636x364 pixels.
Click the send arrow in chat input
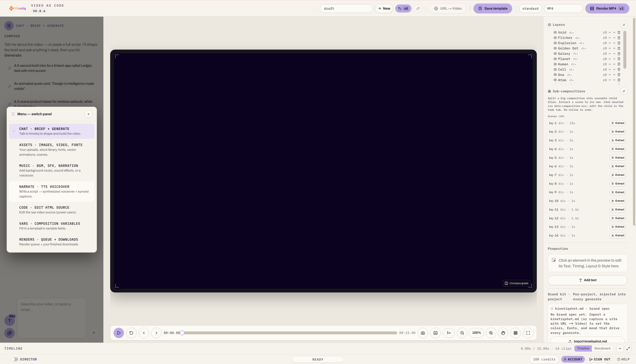pos(94,333)
